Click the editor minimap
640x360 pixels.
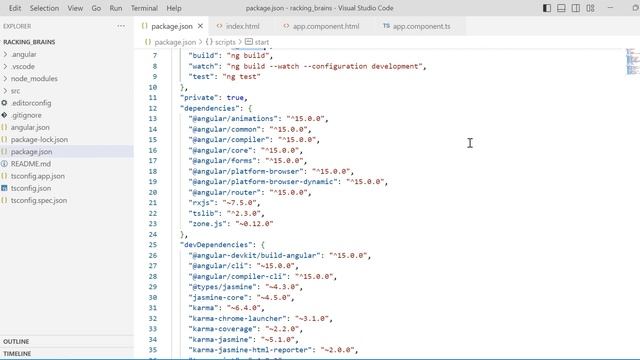(632, 62)
